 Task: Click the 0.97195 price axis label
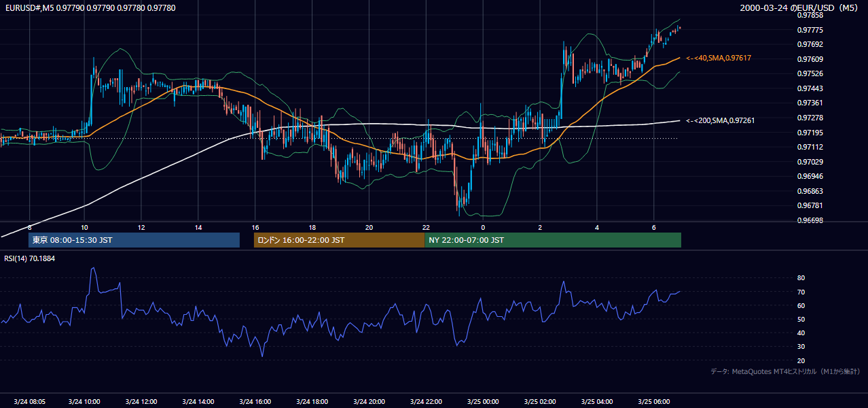(x=810, y=133)
